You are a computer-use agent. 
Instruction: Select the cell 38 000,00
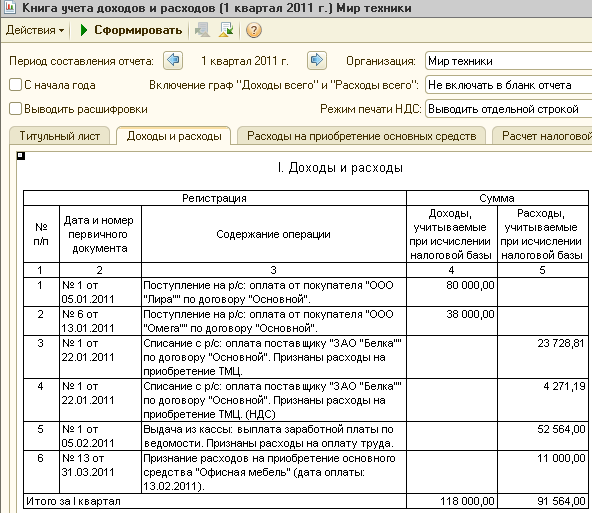452,321
